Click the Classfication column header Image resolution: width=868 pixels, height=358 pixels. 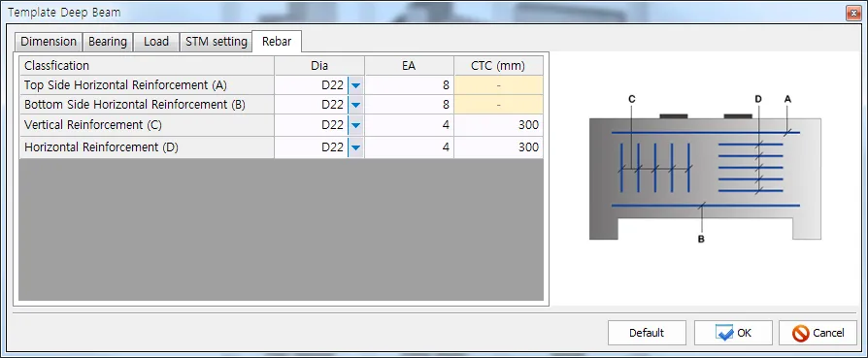[147, 66]
